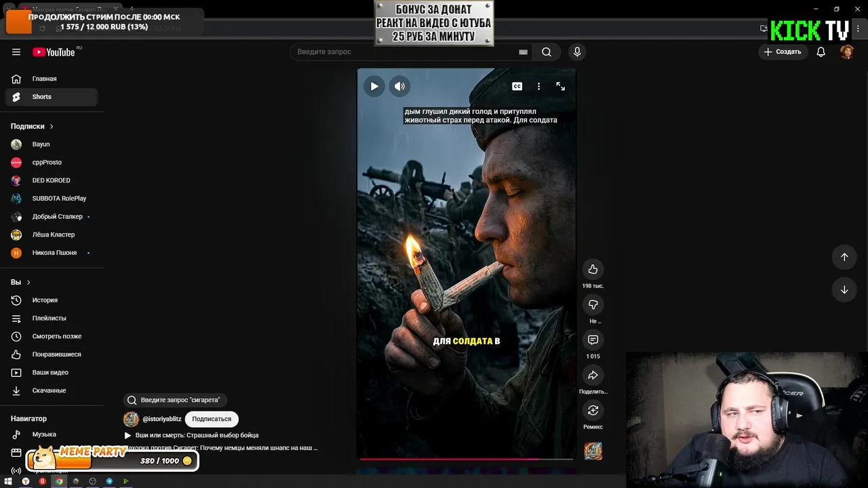The width and height of the screenshot is (868, 488).
Task: Open the DED KOROED channel
Action: (x=52, y=180)
